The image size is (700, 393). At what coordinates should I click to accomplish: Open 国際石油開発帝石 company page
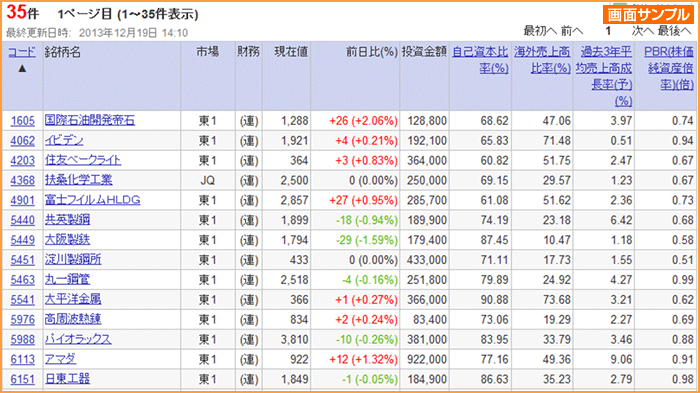tap(90, 120)
